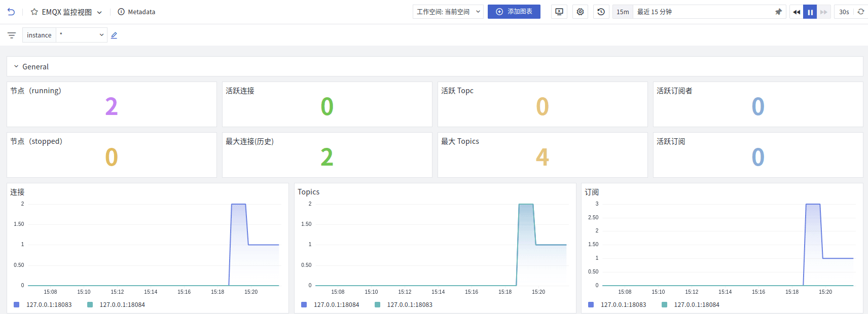Click the stopped nodes value 0
868x314 pixels.
pos(112,157)
